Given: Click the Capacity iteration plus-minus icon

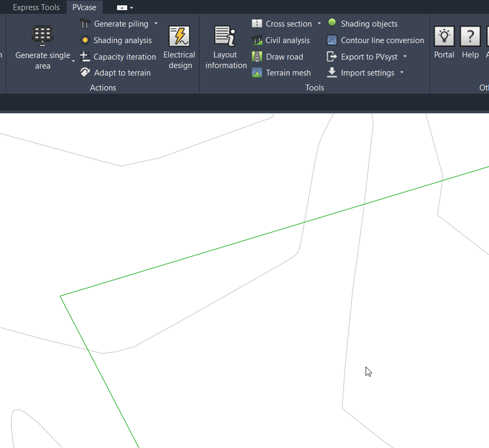Looking at the screenshot, I should (85, 56).
